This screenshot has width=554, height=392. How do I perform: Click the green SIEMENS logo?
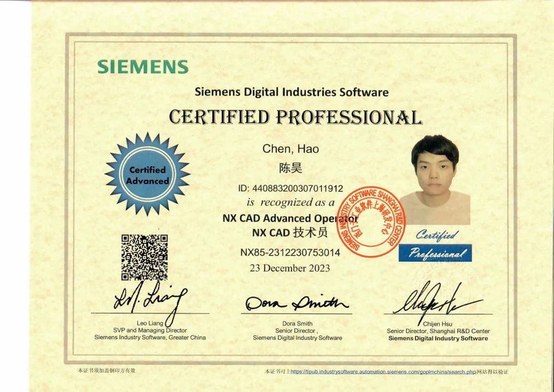143,67
